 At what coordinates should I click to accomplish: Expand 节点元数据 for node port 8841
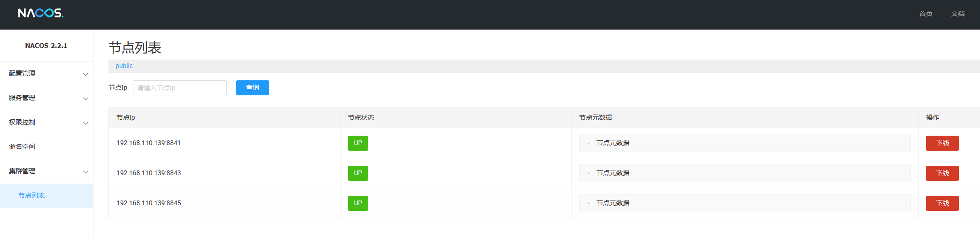[612, 143]
